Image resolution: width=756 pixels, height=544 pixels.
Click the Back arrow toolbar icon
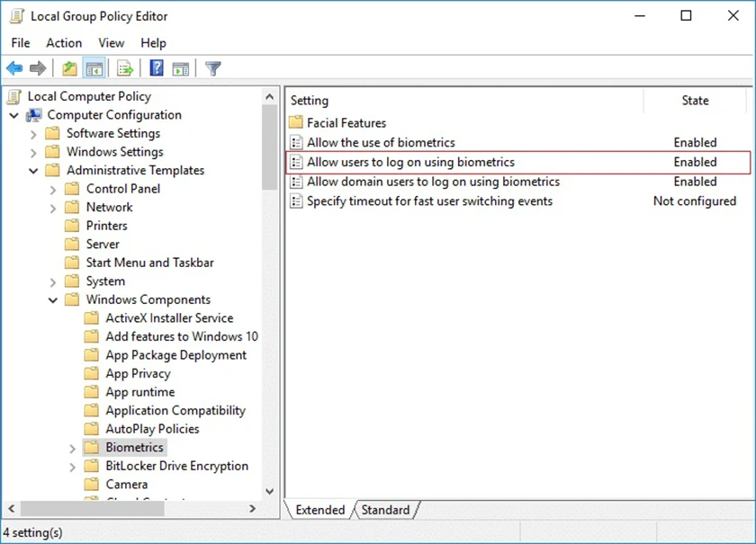tap(15, 68)
